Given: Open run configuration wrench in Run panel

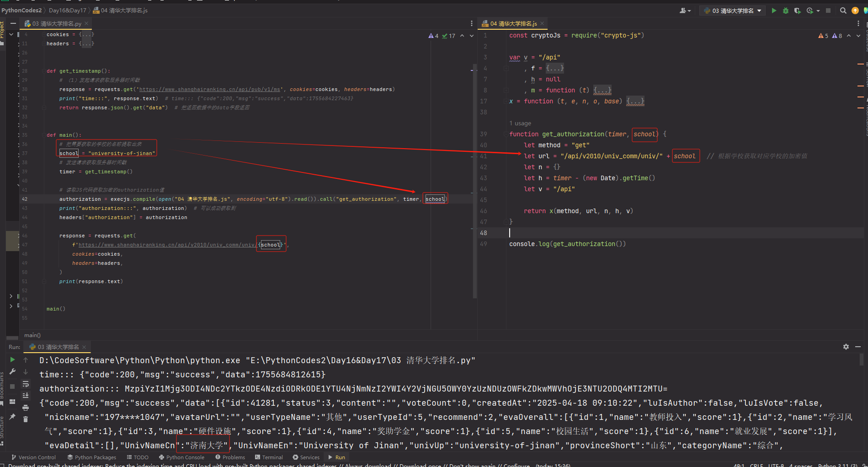Looking at the screenshot, I should click(12, 371).
